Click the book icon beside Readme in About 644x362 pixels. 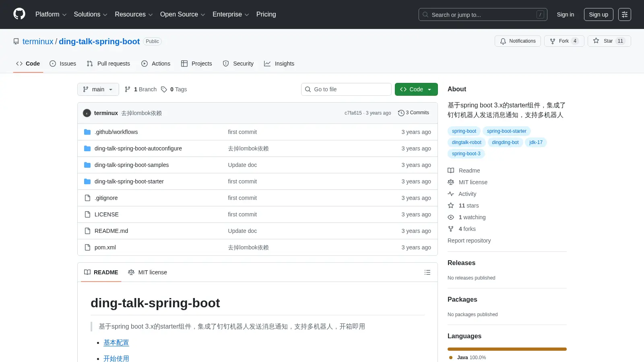tap(451, 171)
